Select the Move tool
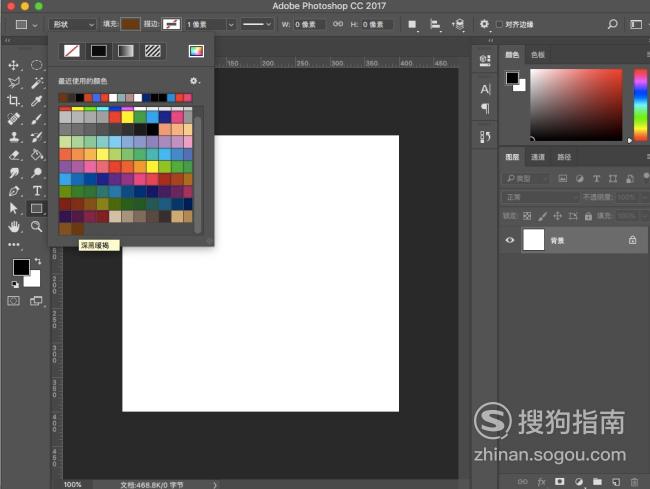Image resolution: width=650 pixels, height=489 pixels. click(x=14, y=65)
